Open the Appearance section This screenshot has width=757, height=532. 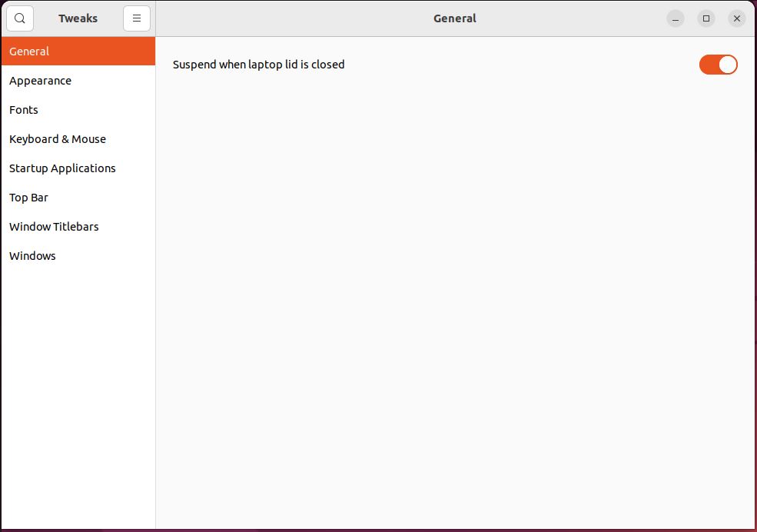(x=78, y=81)
